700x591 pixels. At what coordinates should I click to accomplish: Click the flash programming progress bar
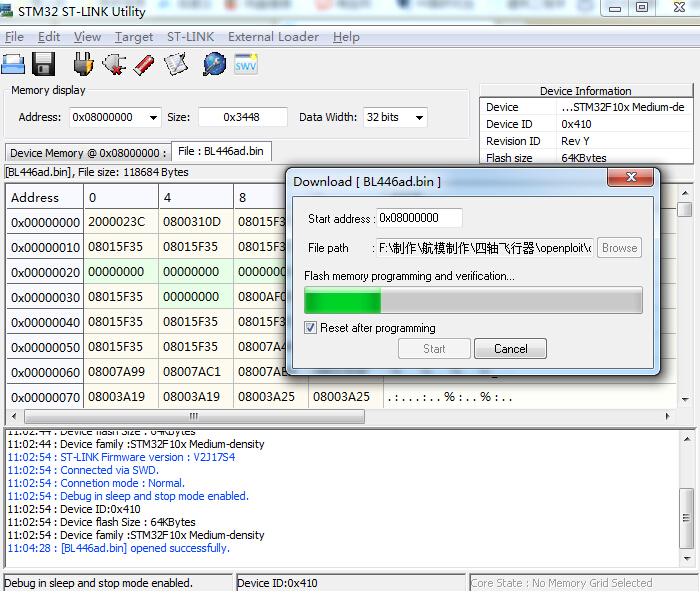point(473,300)
